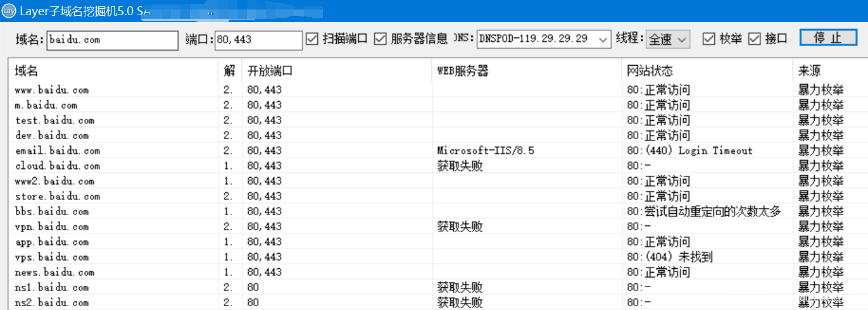
Task: Click the 80,443 ports cell of bbs.baidu.com
Action: tap(264, 211)
